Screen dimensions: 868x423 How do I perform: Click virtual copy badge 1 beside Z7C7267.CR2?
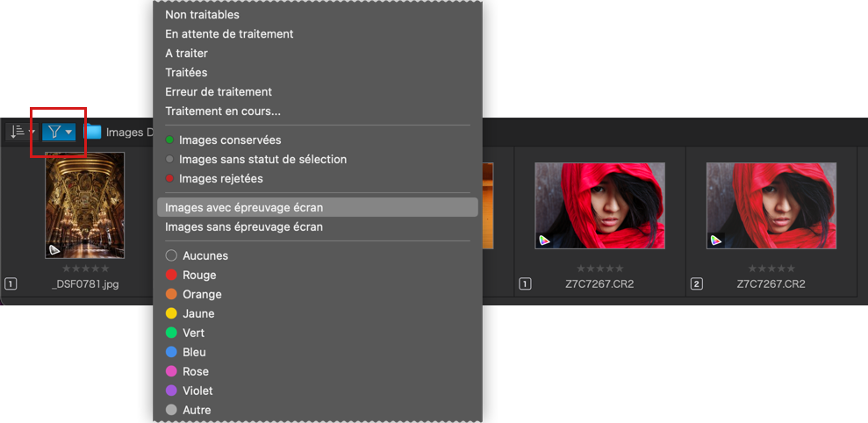(525, 284)
